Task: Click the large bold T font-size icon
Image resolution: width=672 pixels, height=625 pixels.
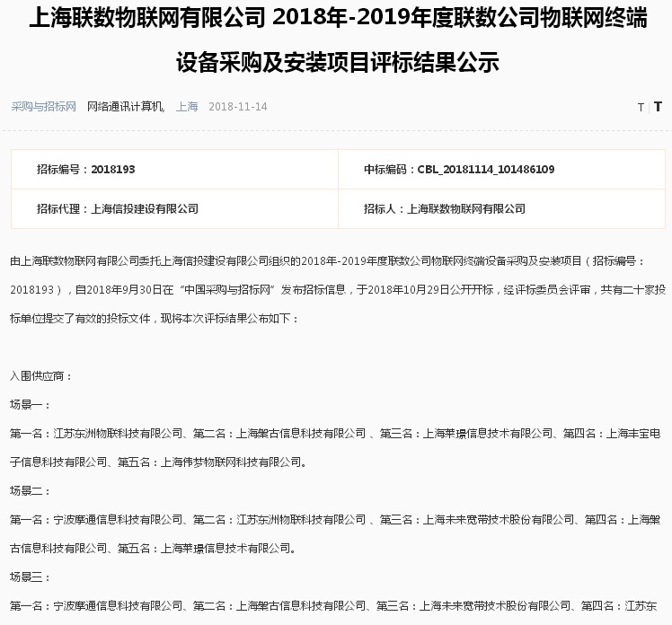Action: coord(658,106)
